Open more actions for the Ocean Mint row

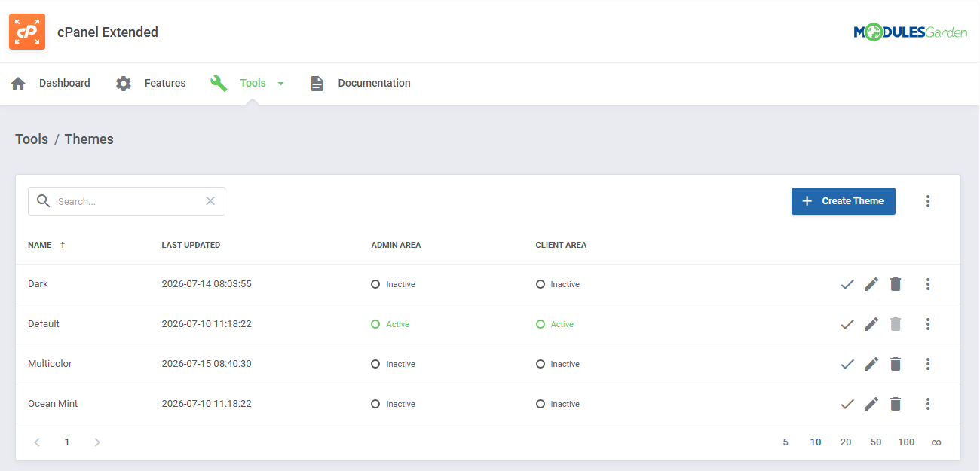click(928, 404)
